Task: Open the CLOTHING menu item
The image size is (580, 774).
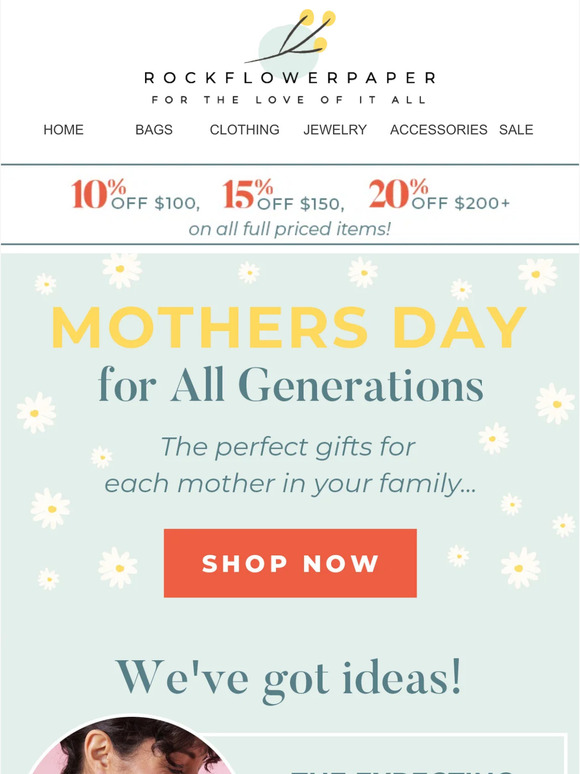Action: coord(244,129)
